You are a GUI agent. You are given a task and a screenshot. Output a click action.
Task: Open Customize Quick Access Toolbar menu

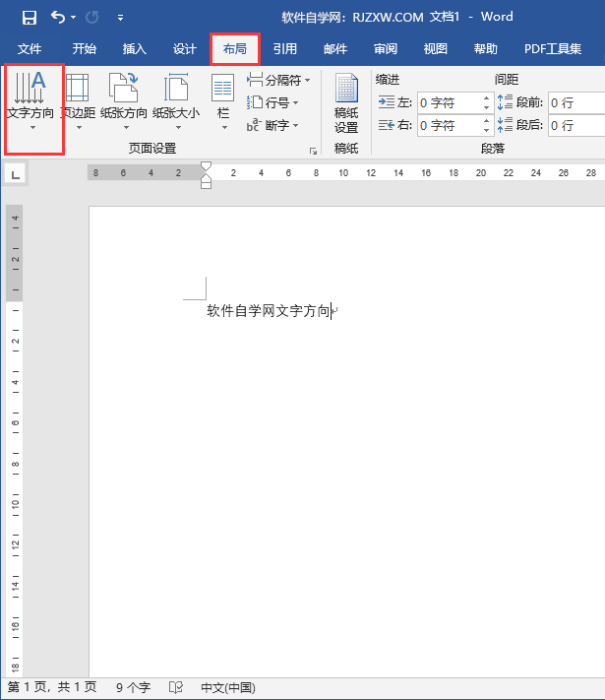coord(120,18)
